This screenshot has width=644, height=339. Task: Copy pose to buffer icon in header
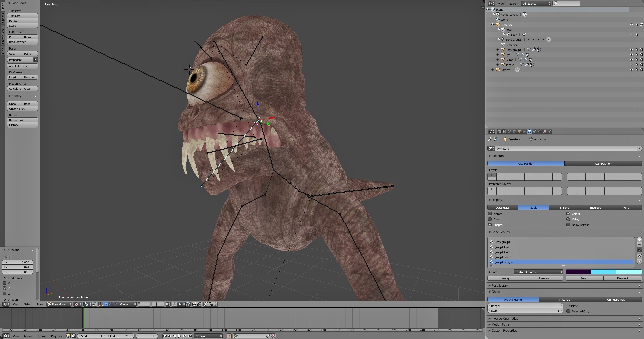click(x=206, y=304)
